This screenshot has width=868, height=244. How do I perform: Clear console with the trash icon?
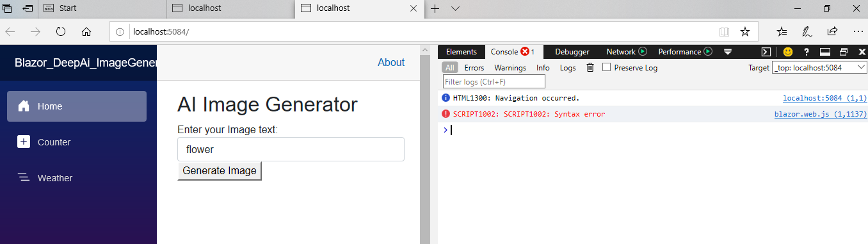point(590,67)
